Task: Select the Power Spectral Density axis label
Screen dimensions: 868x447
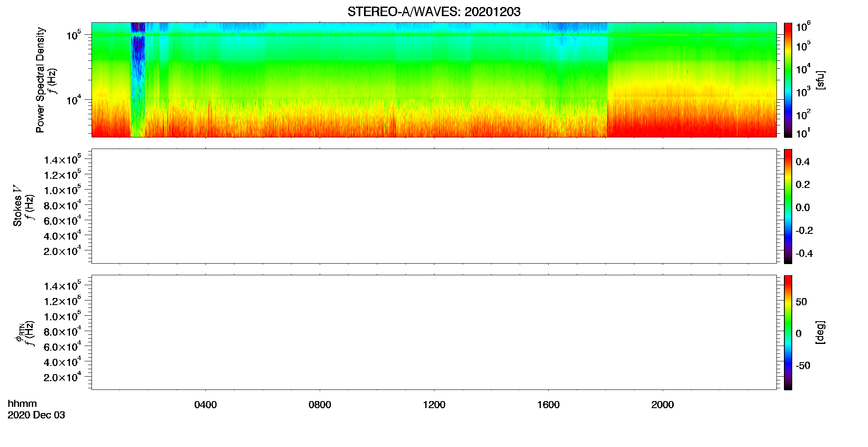Action: coord(40,80)
